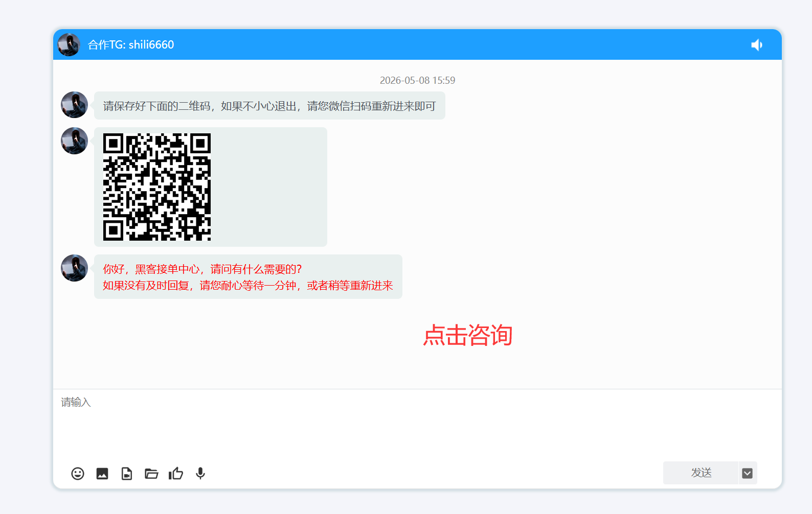Open the folder file upload icon
The image size is (812, 514).
pyautogui.click(x=151, y=474)
